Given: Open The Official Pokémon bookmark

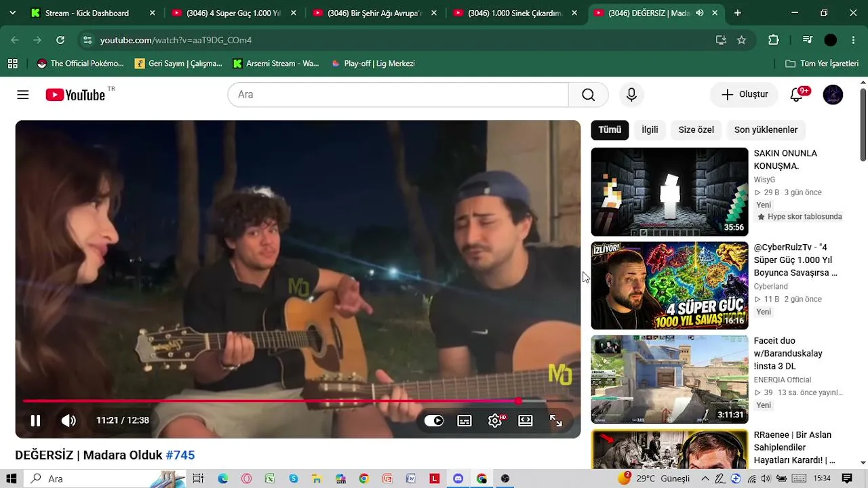Looking at the screenshot, I should [80, 64].
